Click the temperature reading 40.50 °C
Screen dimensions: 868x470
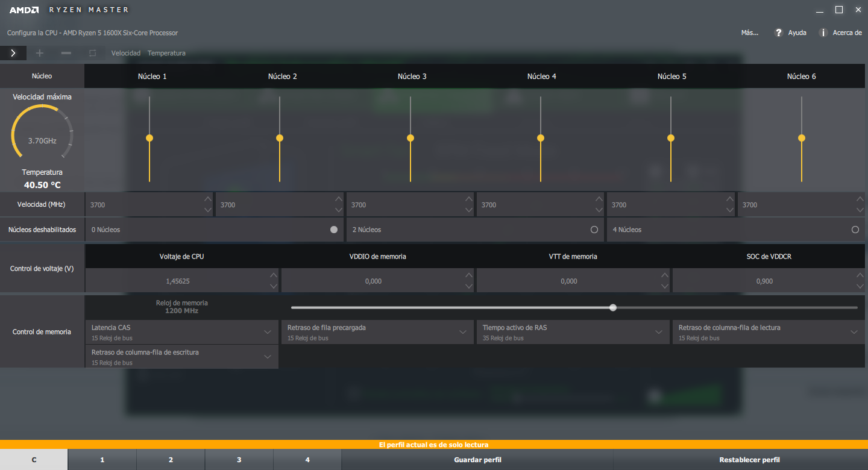pyautogui.click(x=42, y=185)
